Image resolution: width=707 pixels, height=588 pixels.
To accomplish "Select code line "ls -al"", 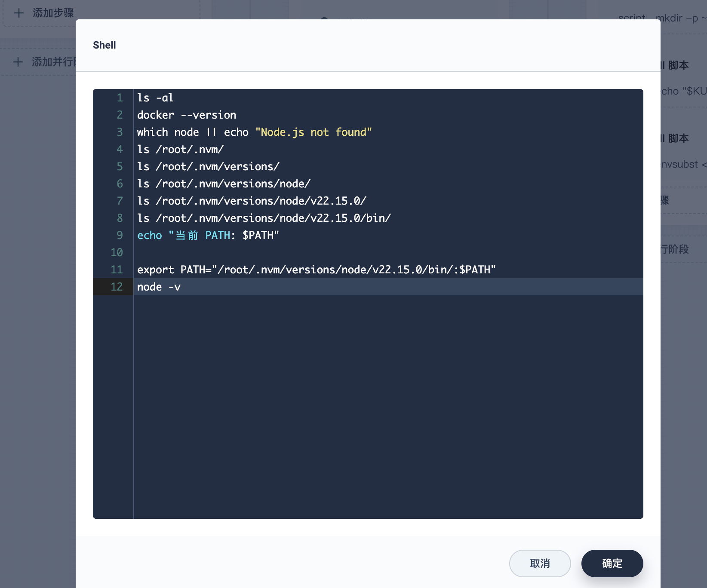I will 155,98.
